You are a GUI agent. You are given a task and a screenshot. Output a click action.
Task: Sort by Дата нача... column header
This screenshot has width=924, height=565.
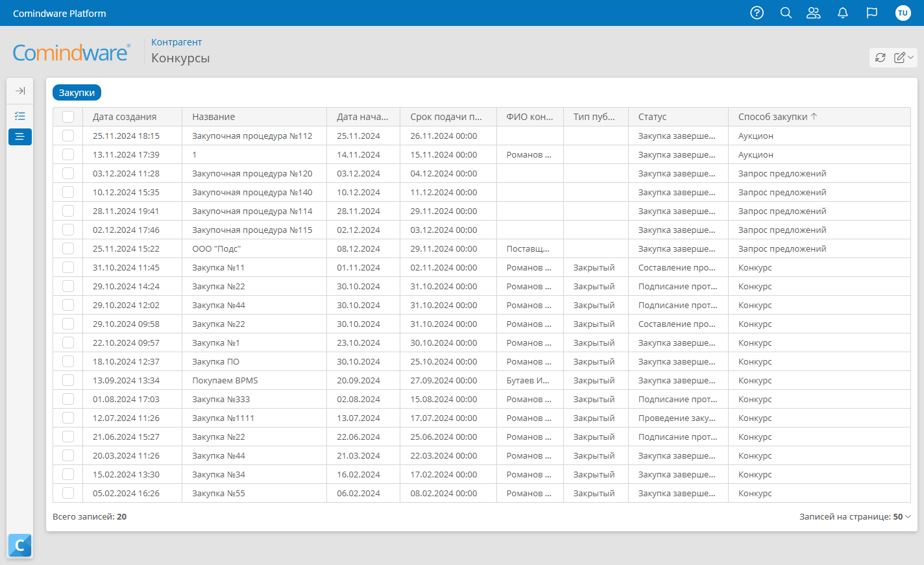coord(363,117)
